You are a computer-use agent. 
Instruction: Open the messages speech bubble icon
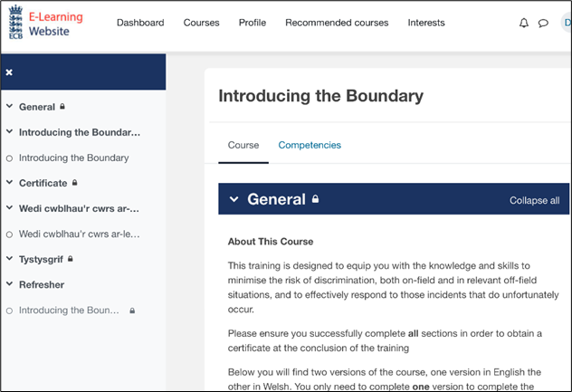[543, 24]
